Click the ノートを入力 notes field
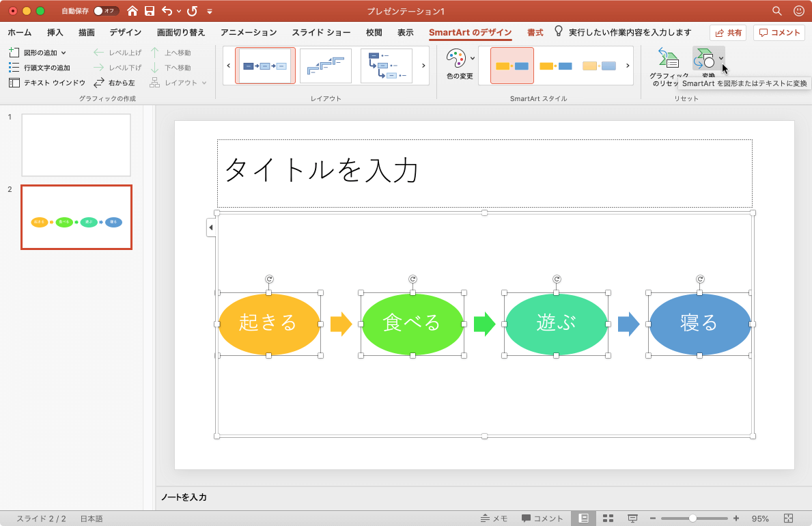 pyautogui.click(x=184, y=497)
